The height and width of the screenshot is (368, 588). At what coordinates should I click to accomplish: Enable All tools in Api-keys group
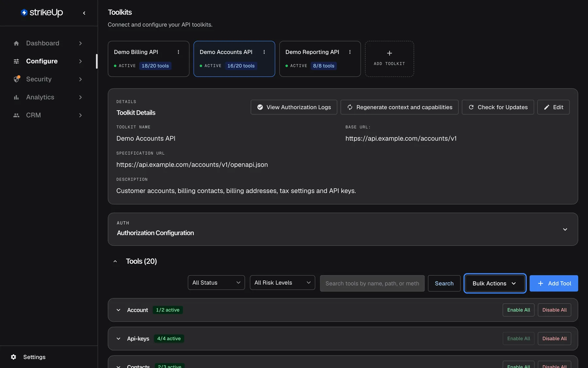coord(518,339)
